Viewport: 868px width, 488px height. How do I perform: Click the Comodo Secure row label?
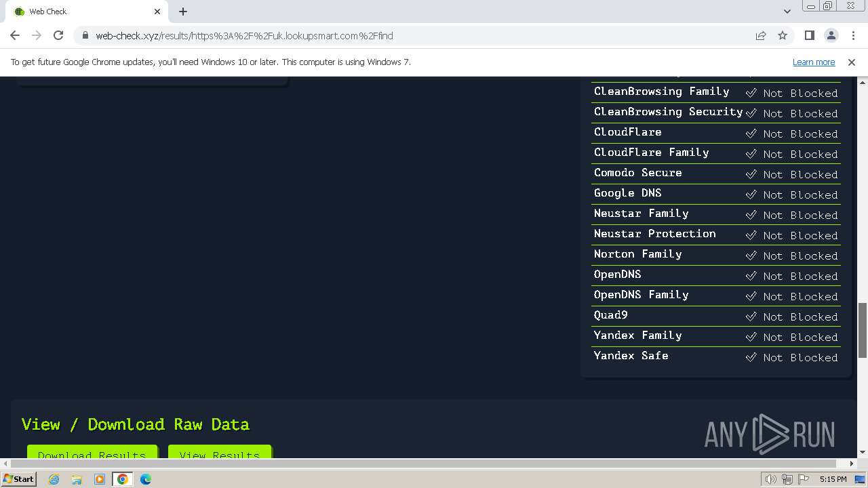pos(637,173)
